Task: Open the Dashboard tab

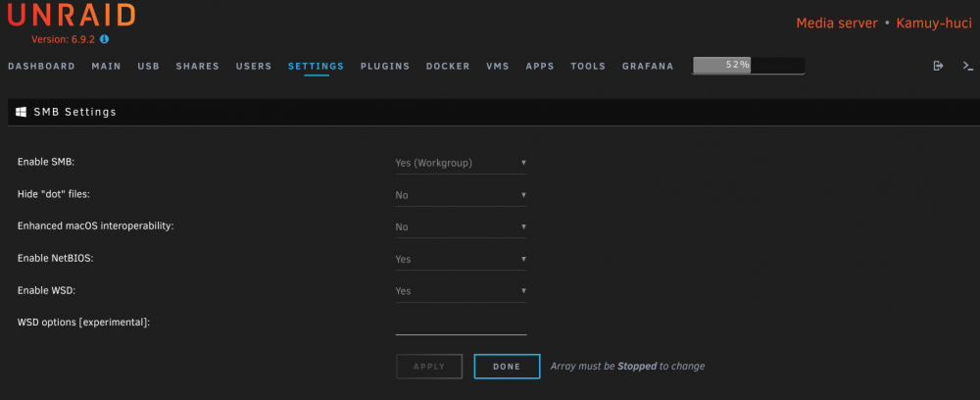Action: tap(41, 67)
